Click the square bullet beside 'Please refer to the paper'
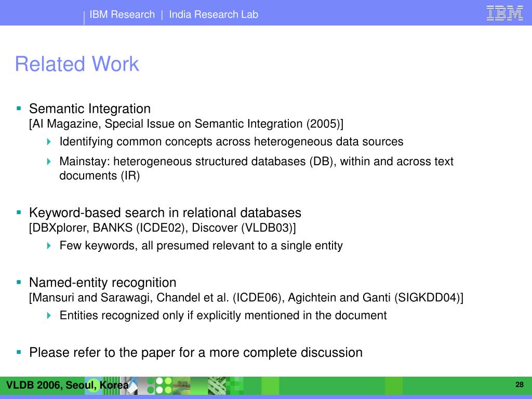This screenshot has height=399, width=532. (x=19, y=352)
